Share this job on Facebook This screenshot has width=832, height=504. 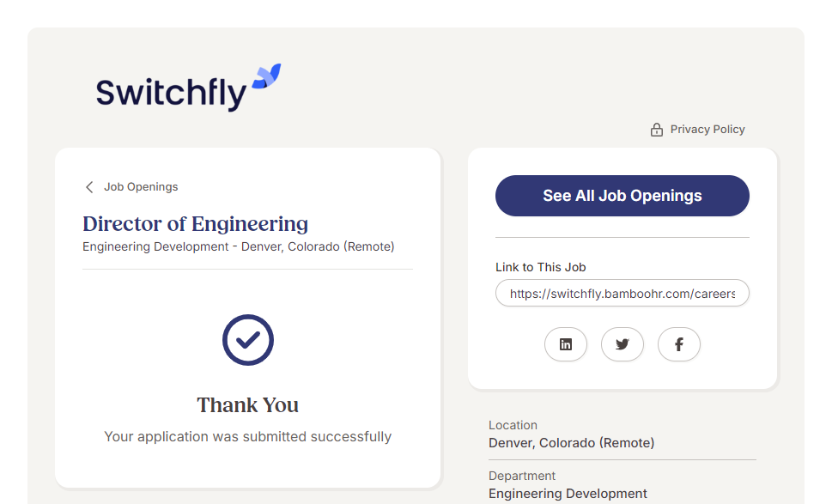(679, 344)
